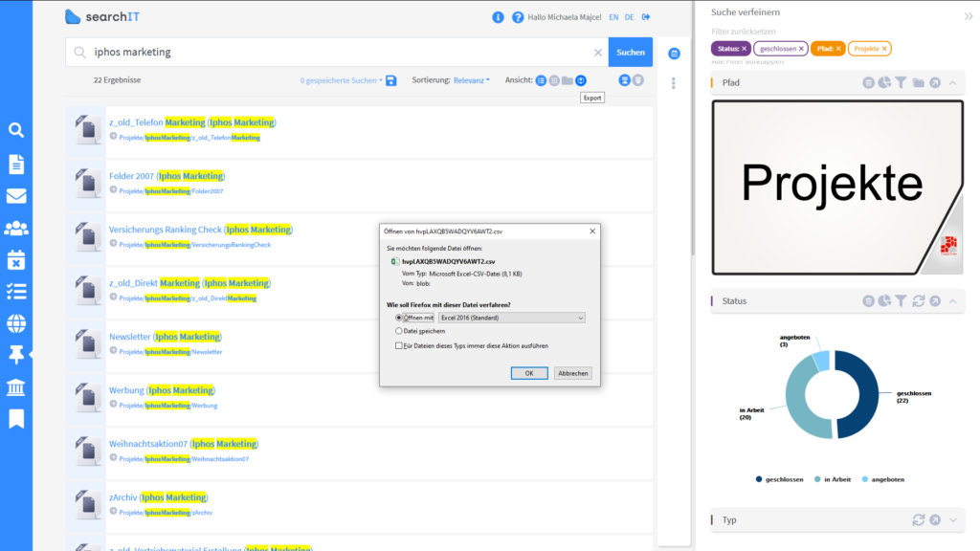Clear search text with the X icon
Screen dimensions: 980x551
(x=597, y=53)
